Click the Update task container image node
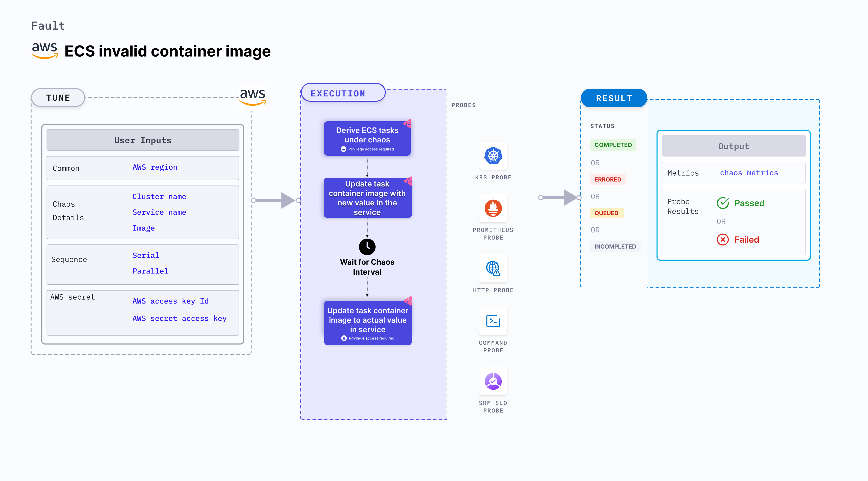The image size is (868, 481). (367, 198)
